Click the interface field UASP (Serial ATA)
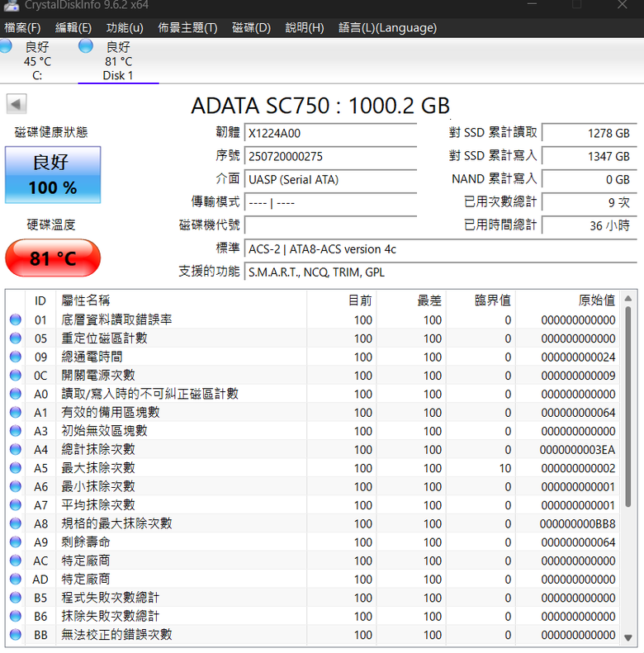Screen dimensions: 644x653 (x=330, y=179)
